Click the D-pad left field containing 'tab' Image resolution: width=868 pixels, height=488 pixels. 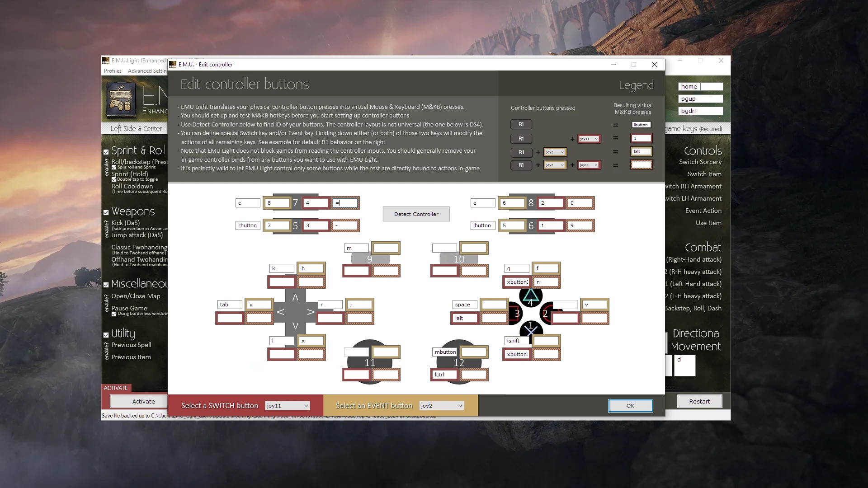tap(230, 305)
